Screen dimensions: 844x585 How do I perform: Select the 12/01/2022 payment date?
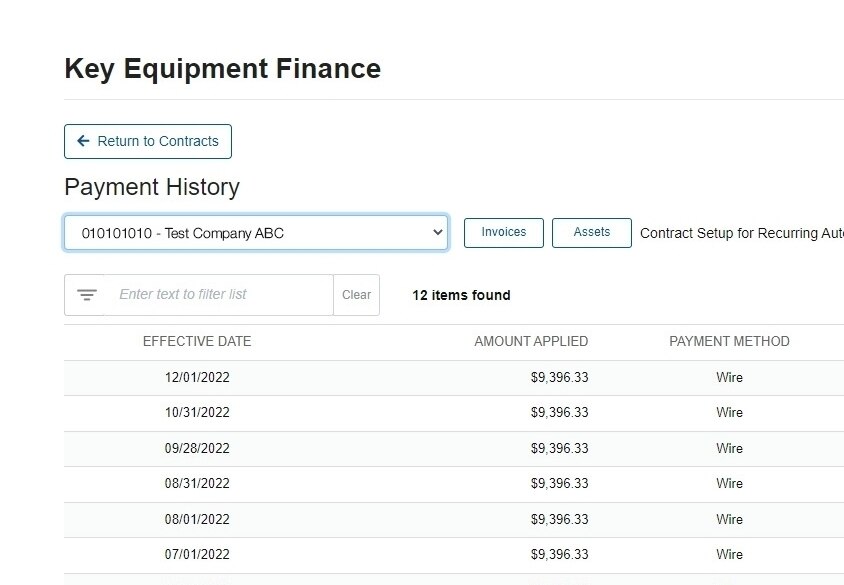pos(197,378)
